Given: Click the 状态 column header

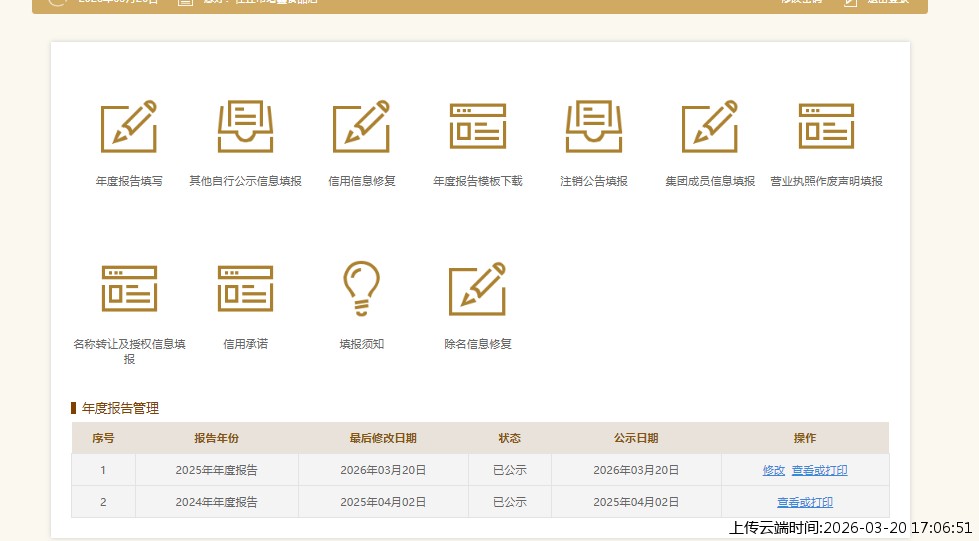Looking at the screenshot, I should tap(509, 439).
